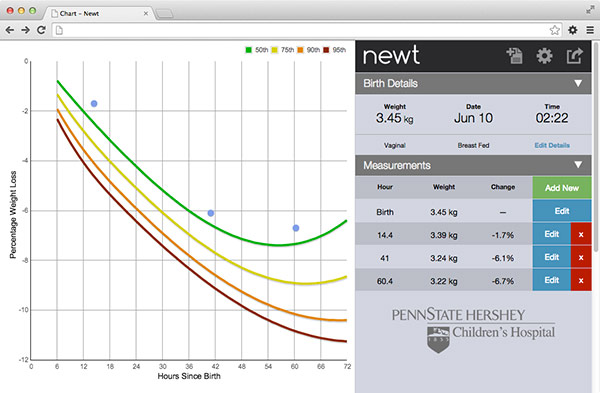The height and width of the screenshot is (393, 600).
Task: Collapse the Birth Details section
Action: (578, 83)
